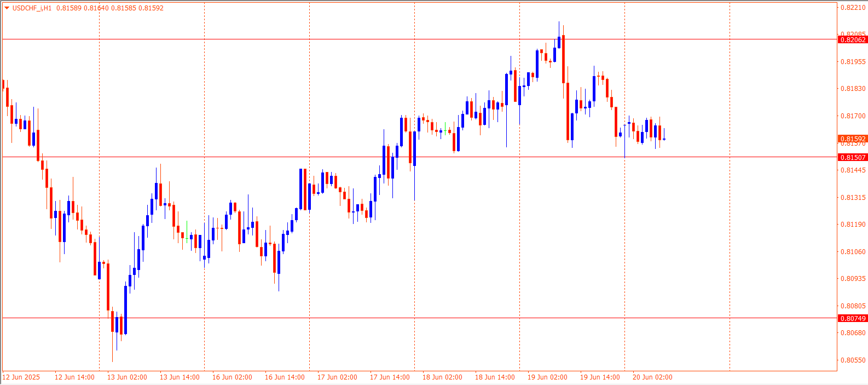This screenshot has height=385, width=868.
Task: Click the orange current price tag 0.81592
Action: tap(853, 139)
